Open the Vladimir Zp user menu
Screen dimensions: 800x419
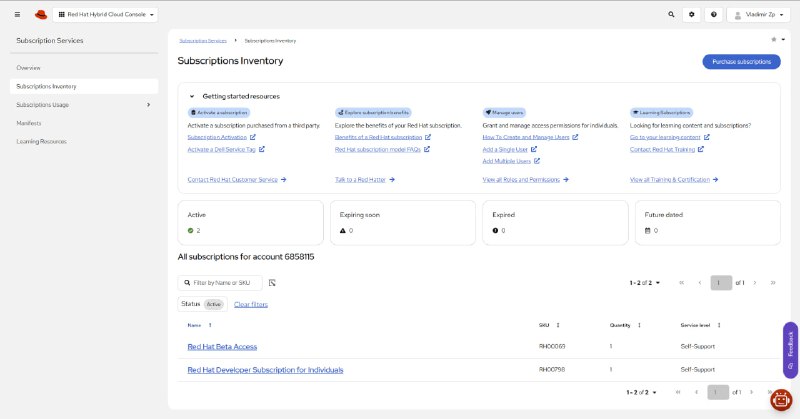coord(759,15)
